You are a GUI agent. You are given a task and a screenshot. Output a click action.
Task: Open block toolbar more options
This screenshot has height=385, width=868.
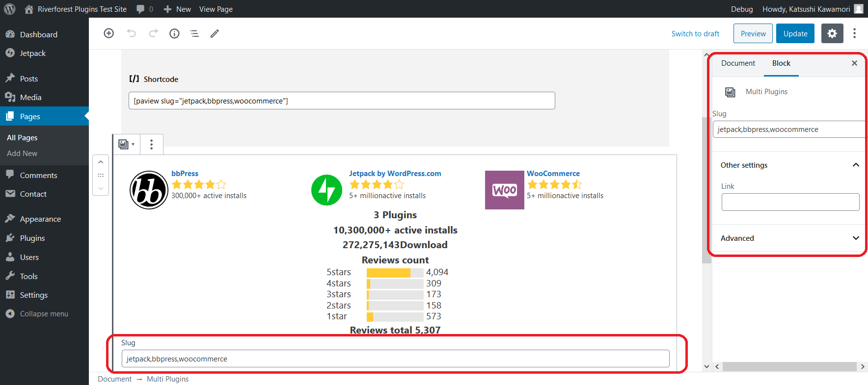[151, 144]
